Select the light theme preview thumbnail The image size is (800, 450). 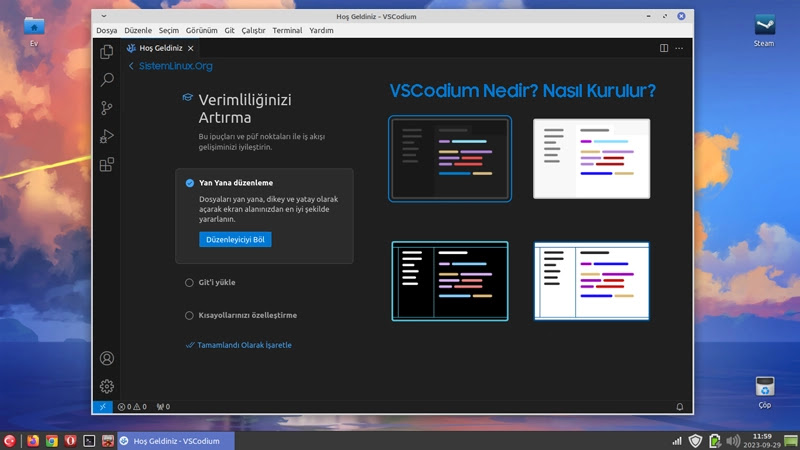[591, 159]
